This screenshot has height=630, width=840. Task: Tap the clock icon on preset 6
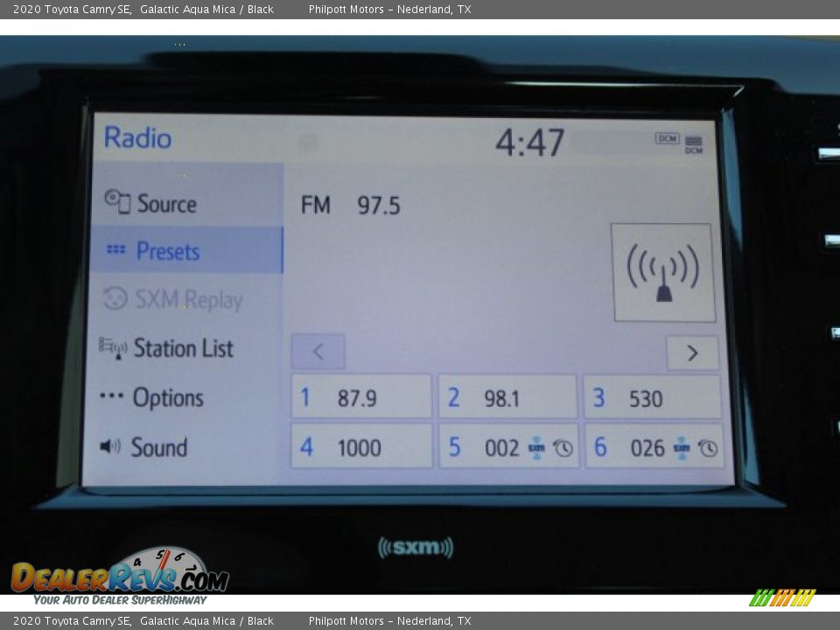click(x=708, y=448)
